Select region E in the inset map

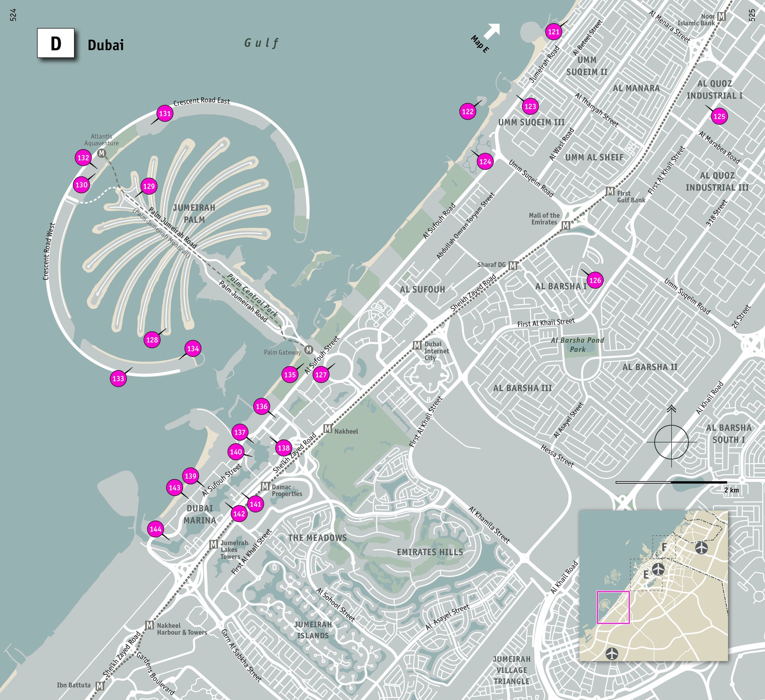[646, 575]
